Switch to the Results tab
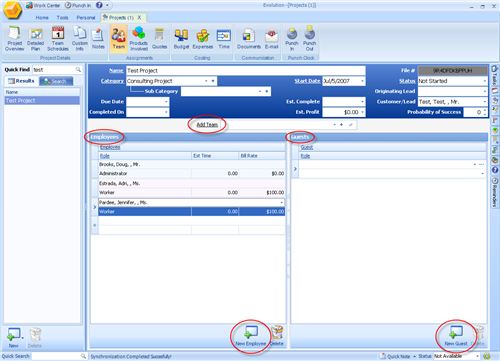The image size is (500, 361). point(21,81)
